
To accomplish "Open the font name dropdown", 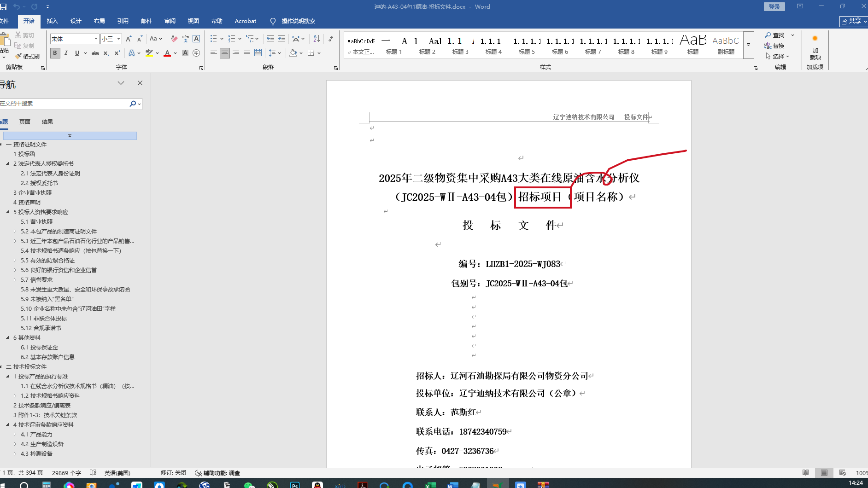I will click(96, 39).
